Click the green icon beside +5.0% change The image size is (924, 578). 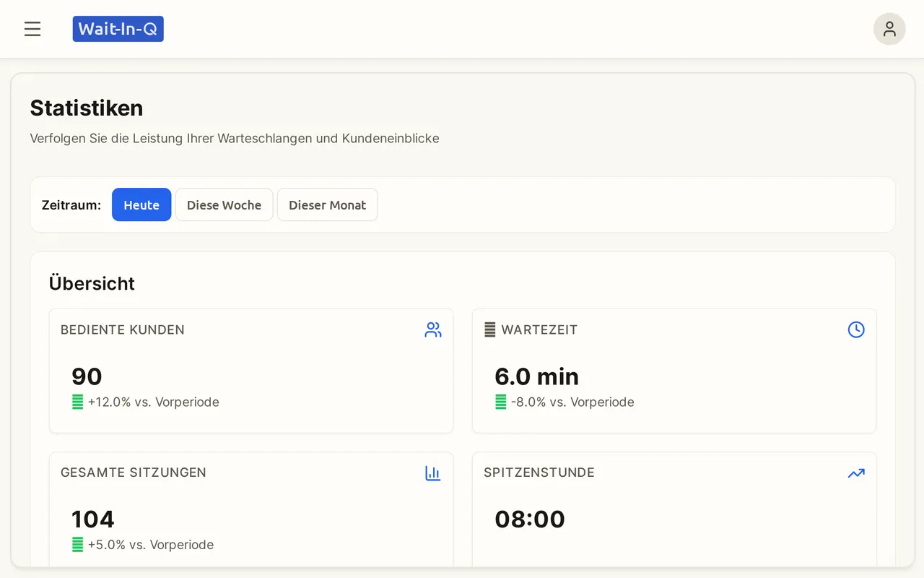(x=77, y=545)
